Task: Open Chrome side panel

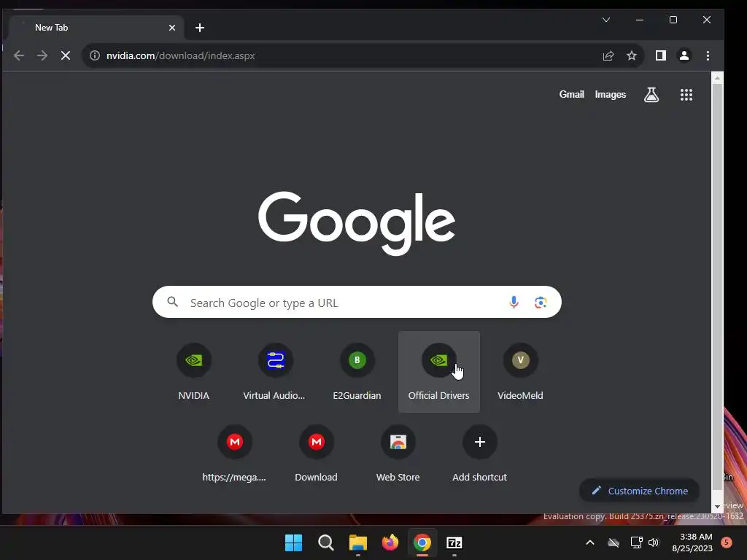Action: point(661,55)
